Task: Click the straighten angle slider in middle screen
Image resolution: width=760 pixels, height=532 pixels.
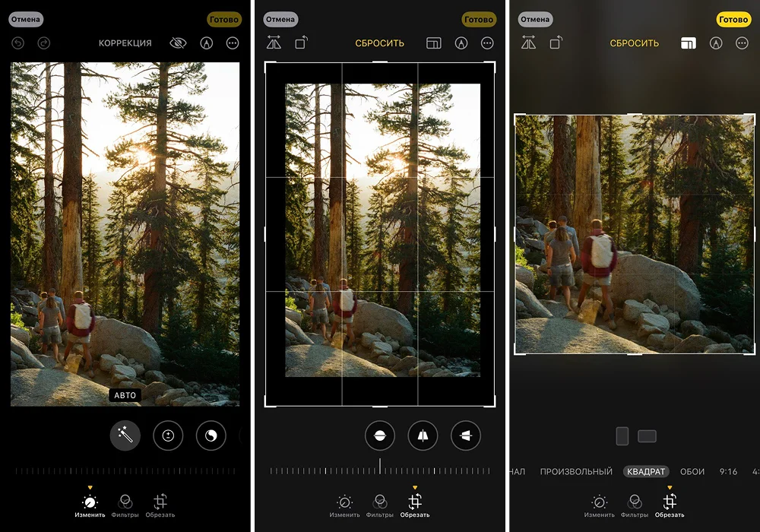Action: point(380,471)
